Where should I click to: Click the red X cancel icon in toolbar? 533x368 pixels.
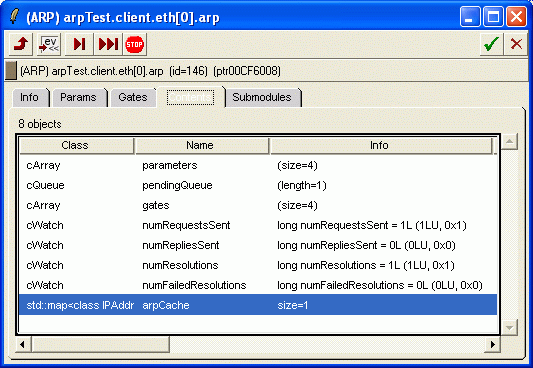tap(516, 44)
